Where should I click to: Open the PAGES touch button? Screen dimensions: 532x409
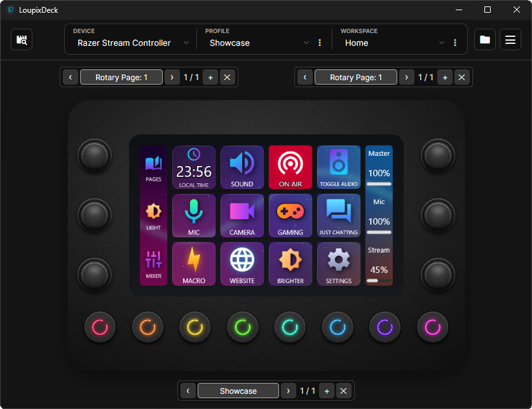tap(153, 168)
